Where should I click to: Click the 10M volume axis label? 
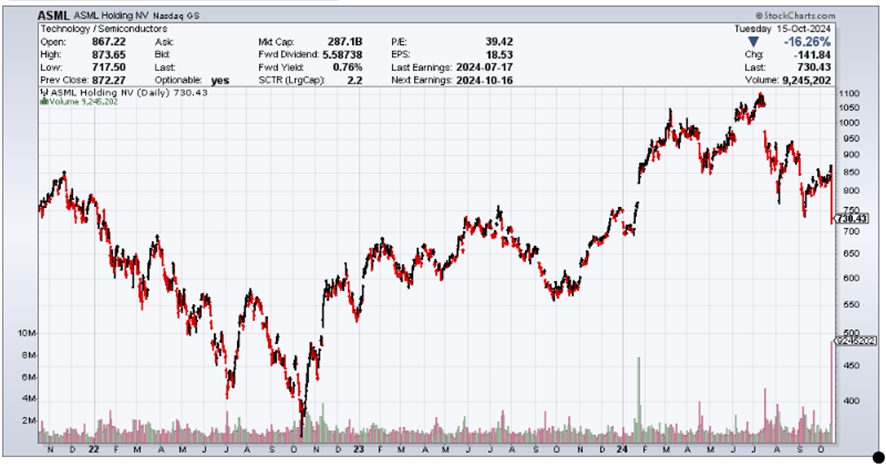coord(27,333)
